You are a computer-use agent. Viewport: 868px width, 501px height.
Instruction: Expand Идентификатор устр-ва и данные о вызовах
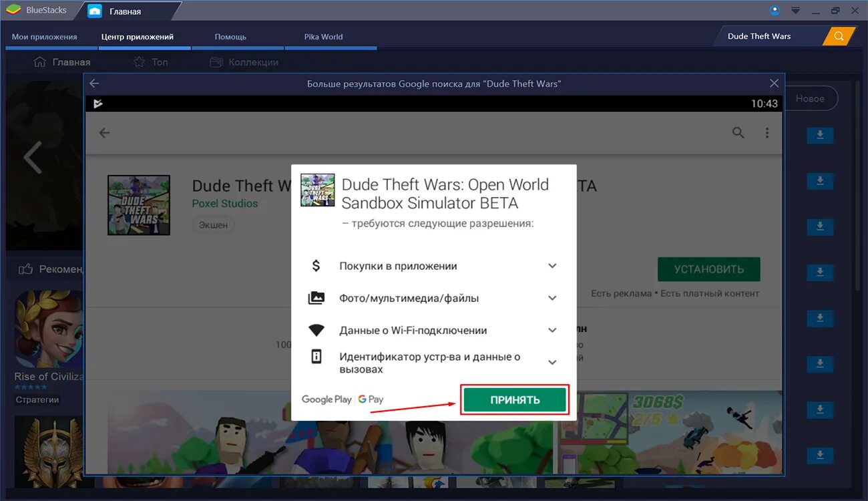coord(552,362)
